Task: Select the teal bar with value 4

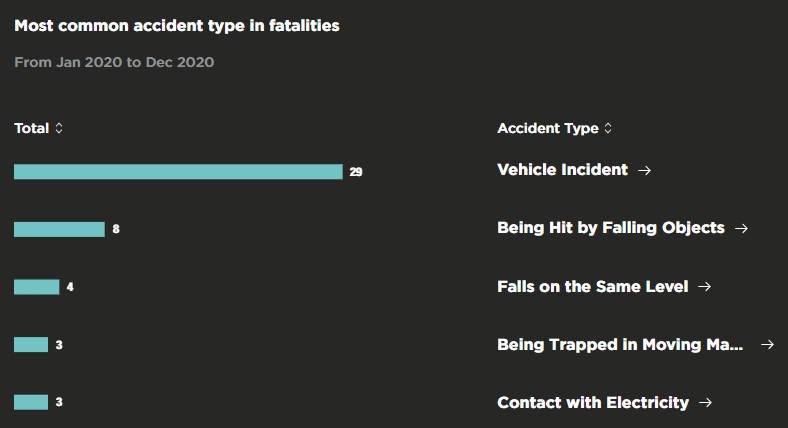Action: tap(37, 287)
